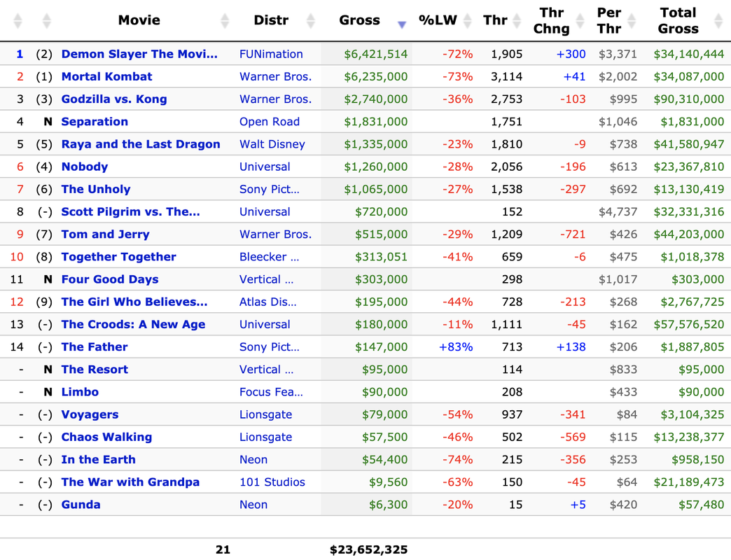This screenshot has width=731, height=560.
Task: Select Tom and Jerry -721 theater change
Action: (x=573, y=234)
